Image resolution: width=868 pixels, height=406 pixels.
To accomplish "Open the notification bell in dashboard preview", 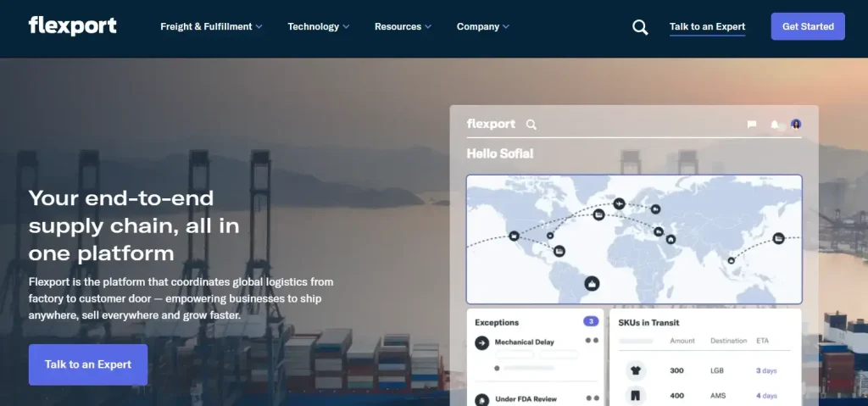I will coord(775,125).
